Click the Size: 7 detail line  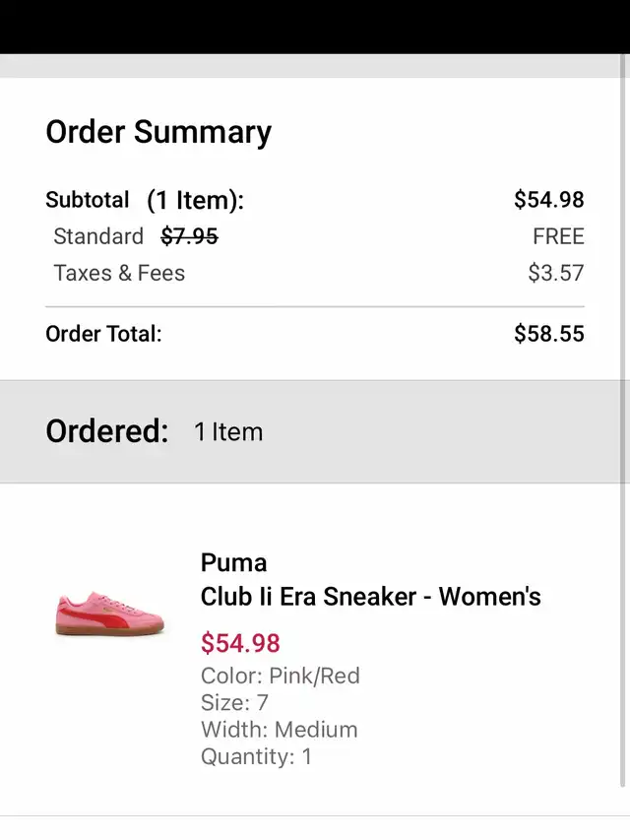(x=234, y=702)
